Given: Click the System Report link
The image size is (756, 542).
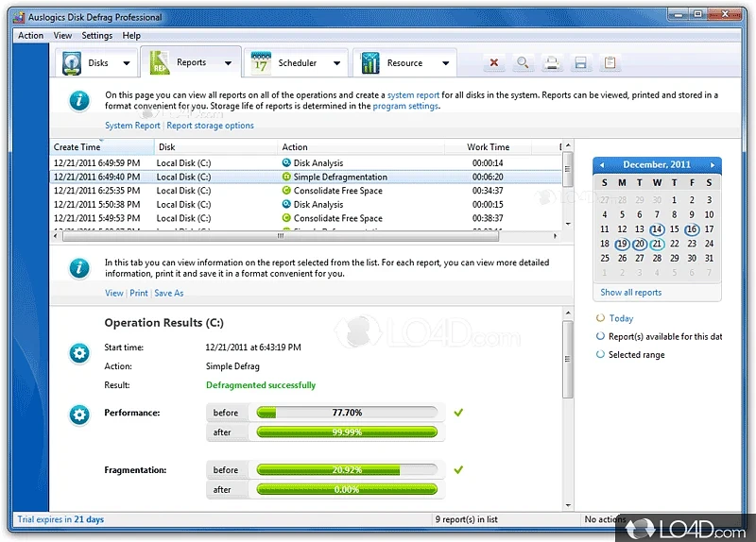Looking at the screenshot, I should pos(132,126).
